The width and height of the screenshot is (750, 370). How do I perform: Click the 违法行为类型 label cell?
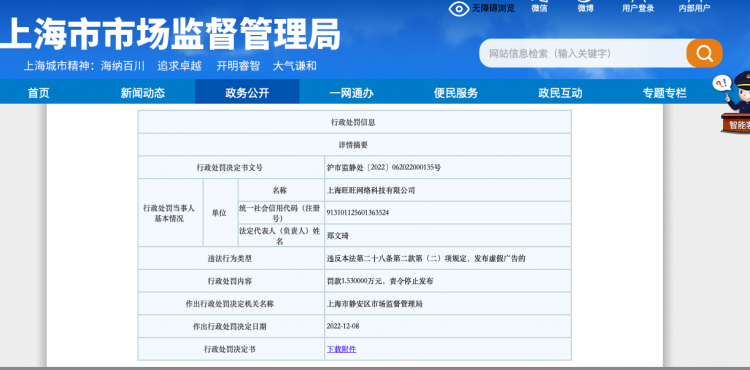(231, 259)
